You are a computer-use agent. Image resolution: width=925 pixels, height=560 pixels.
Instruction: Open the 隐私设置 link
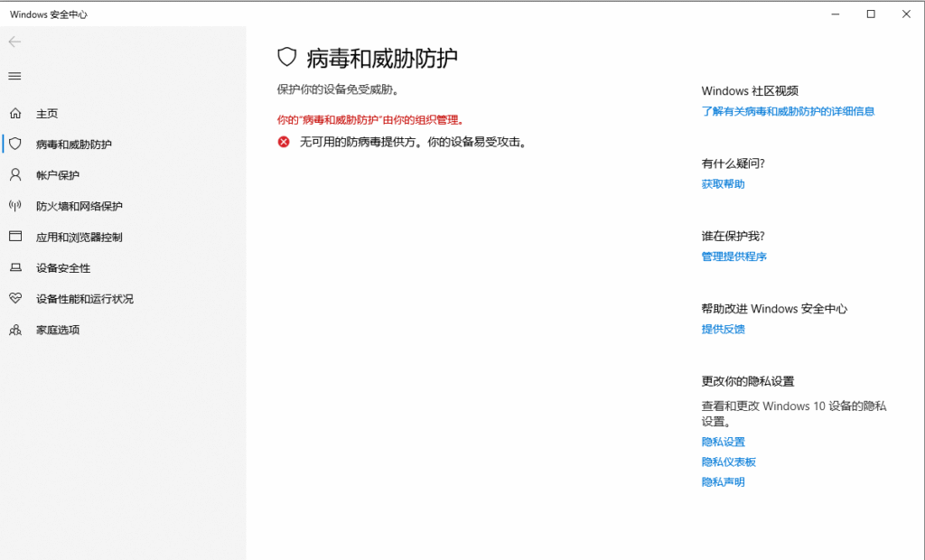(x=724, y=442)
